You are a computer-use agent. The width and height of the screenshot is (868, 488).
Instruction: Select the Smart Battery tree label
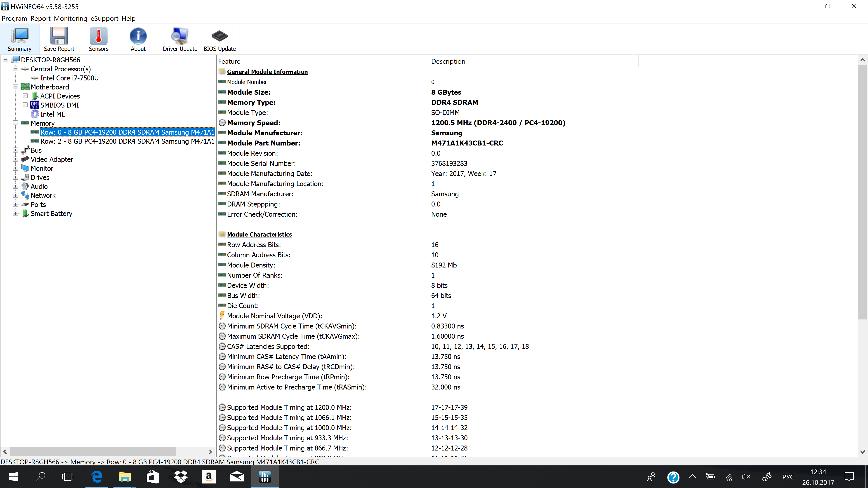pos(51,213)
